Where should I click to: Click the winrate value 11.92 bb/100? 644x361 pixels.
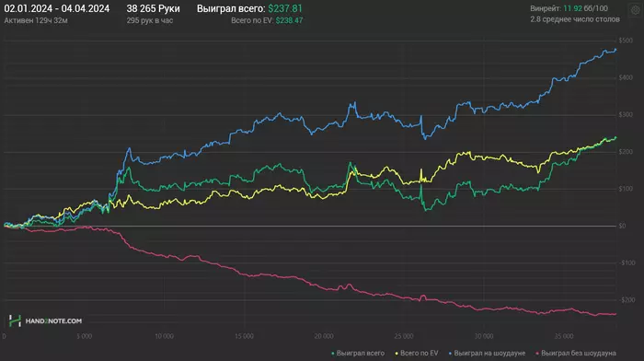click(585, 8)
